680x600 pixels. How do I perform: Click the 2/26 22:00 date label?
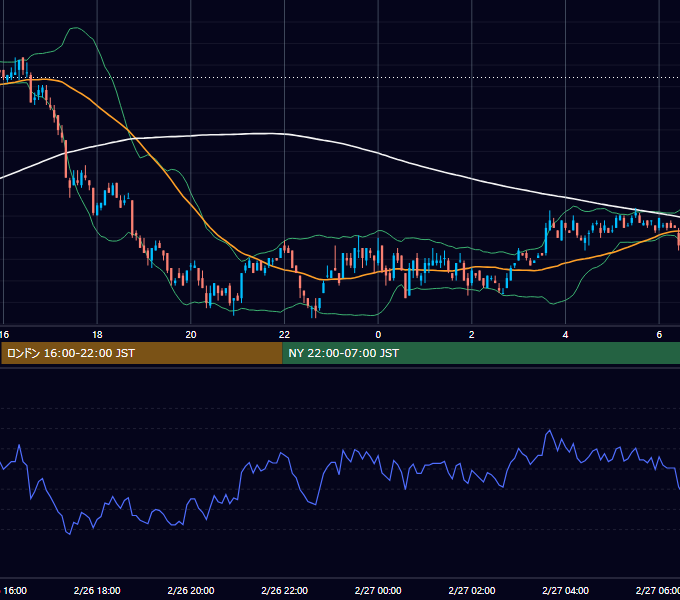tap(284, 590)
